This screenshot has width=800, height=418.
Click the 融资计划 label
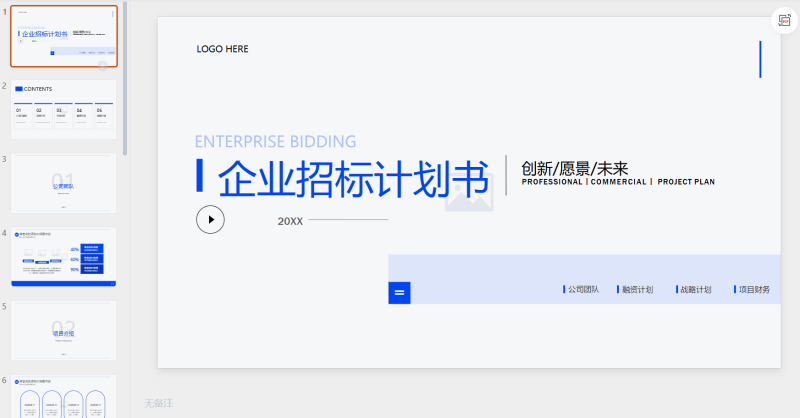(637, 289)
